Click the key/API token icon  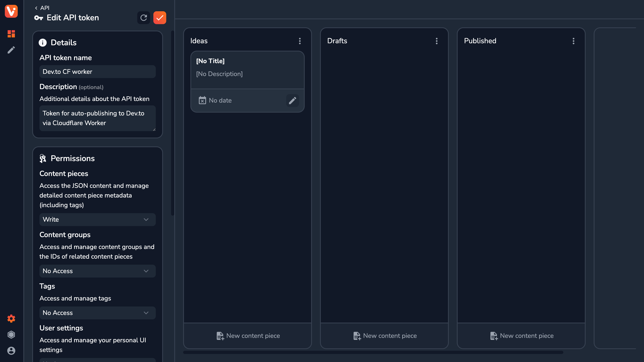pos(38,18)
